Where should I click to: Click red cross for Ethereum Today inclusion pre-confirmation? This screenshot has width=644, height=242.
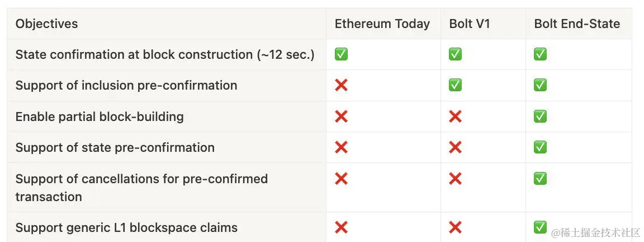341,85
